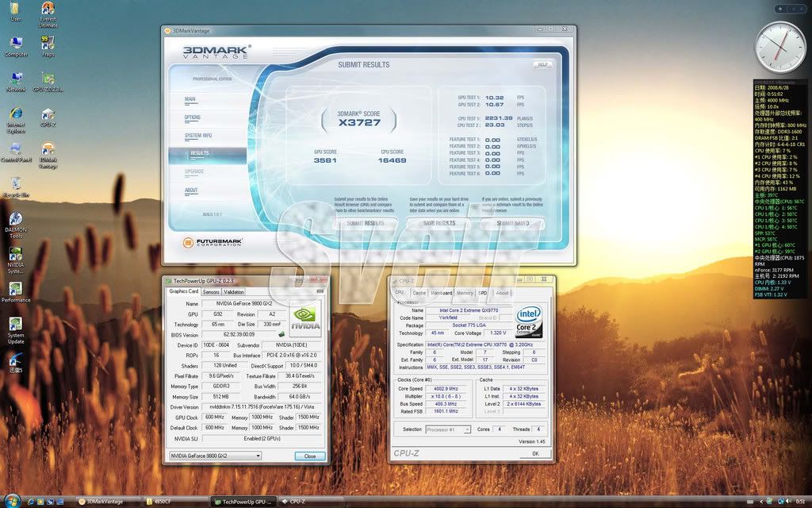The image size is (812, 508).
Task: Click the BIOS version chip icon in GPU-Z
Action: coord(281,334)
